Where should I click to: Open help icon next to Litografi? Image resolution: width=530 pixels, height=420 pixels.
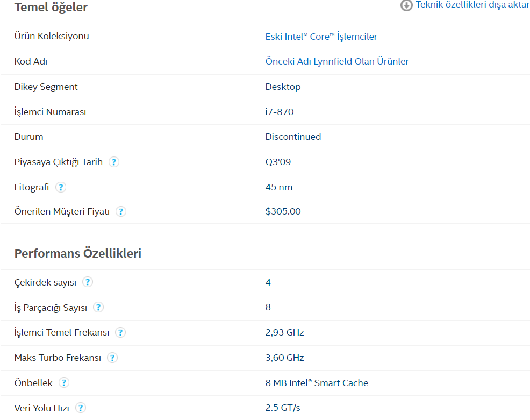(x=61, y=187)
